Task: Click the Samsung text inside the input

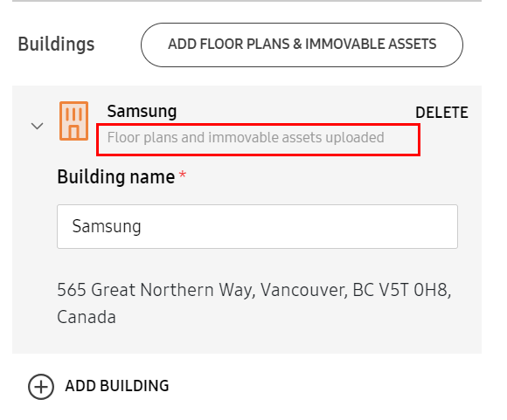Action: coord(107,227)
